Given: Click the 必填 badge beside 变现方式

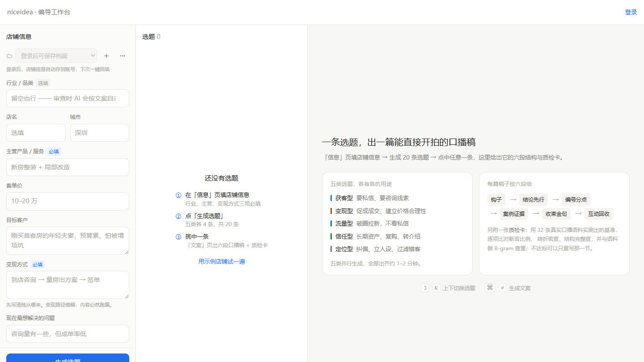Looking at the screenshot, I should coord(38,265).
